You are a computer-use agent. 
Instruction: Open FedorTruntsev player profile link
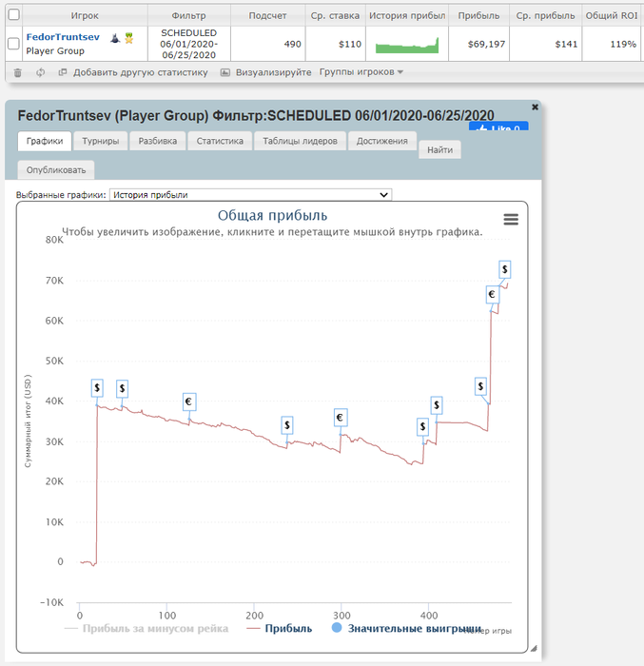(x=63, y=37)
